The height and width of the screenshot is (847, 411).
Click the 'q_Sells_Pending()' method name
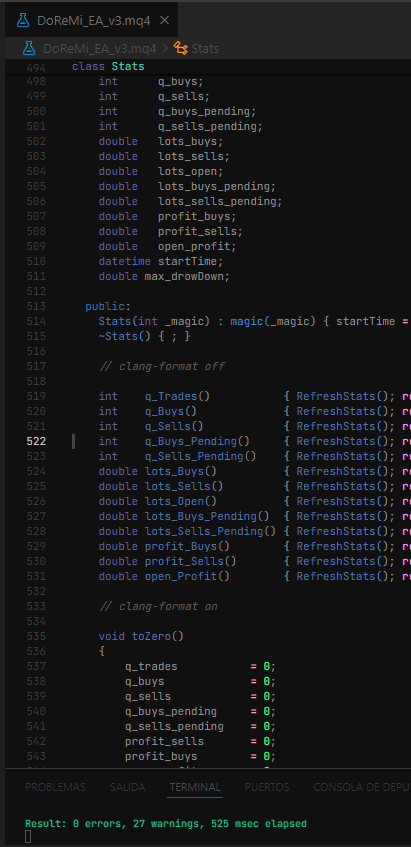(200, 456)
